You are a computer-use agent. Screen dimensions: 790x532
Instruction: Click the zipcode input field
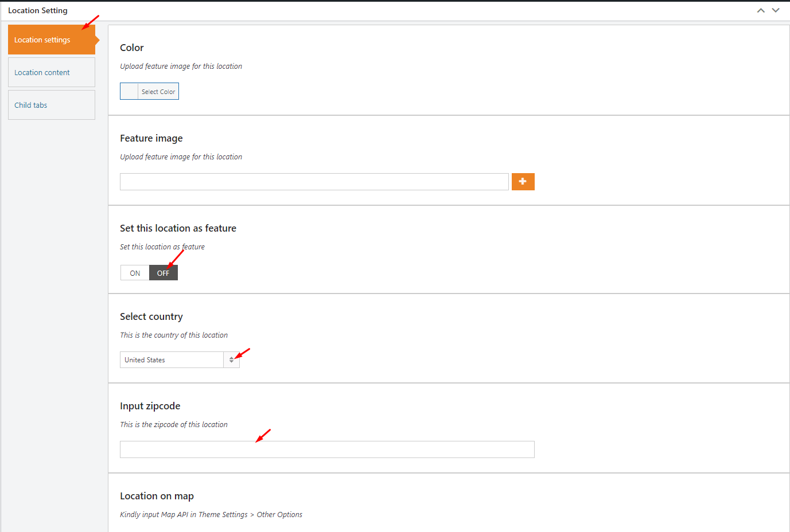[327, 449]
